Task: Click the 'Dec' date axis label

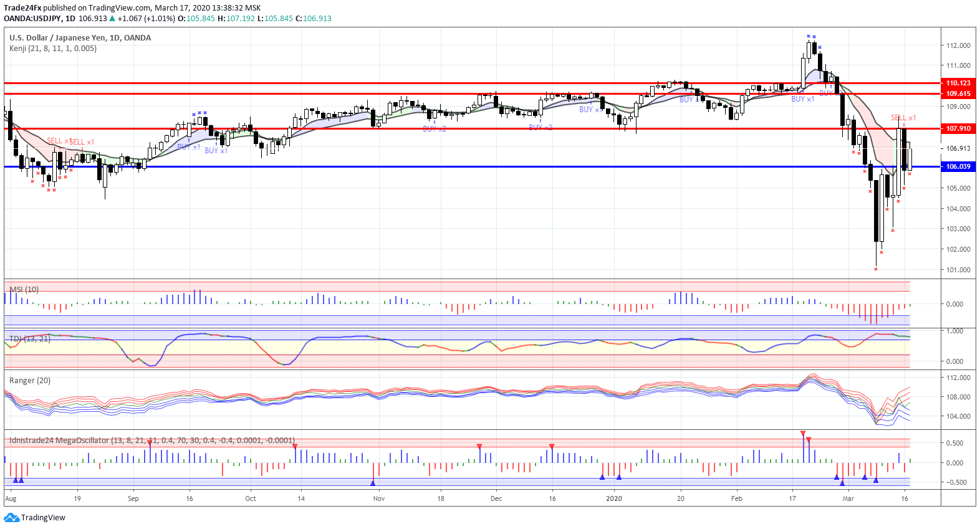Action: pyautogui.click(x=496, y=498)
